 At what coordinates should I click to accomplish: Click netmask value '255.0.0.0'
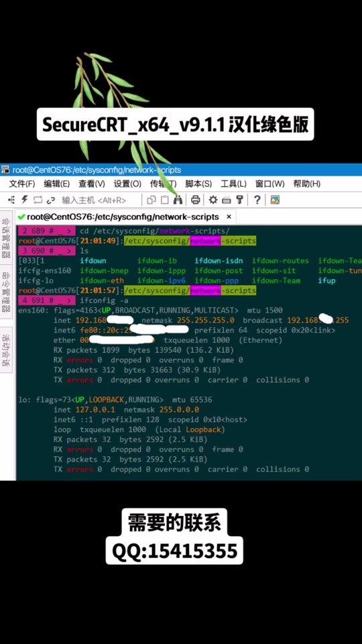(x=180, y=410)
